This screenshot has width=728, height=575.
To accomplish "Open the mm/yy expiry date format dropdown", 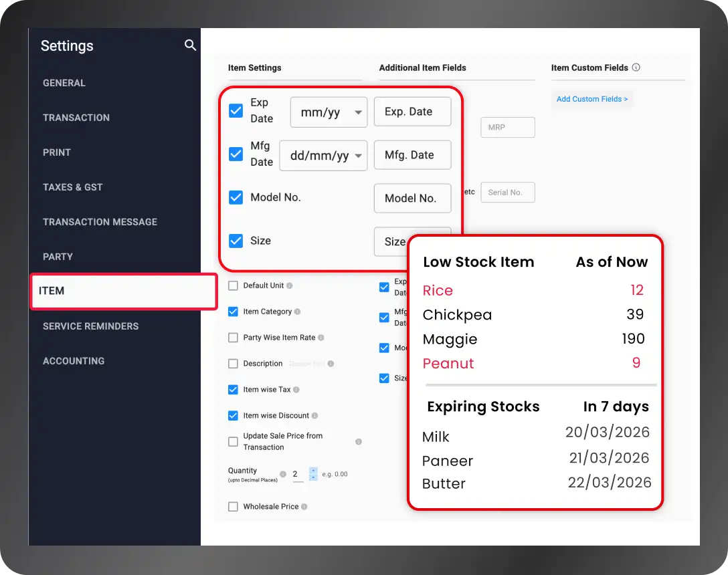I will click(329, 112).
